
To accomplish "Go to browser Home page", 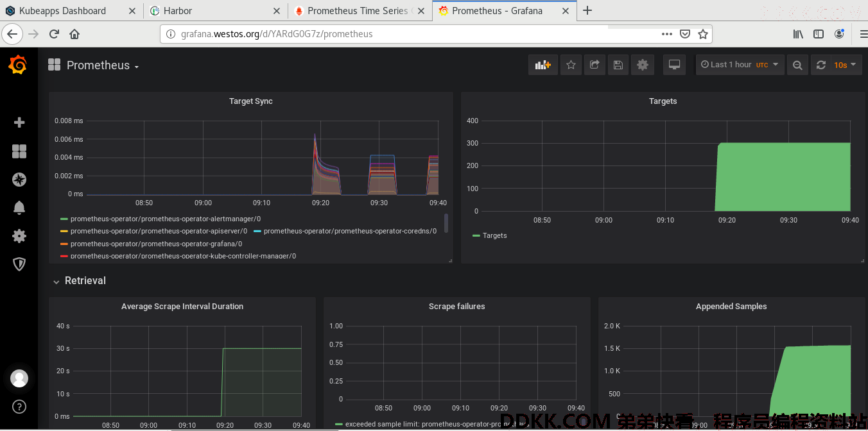I will tap(74, 34).
